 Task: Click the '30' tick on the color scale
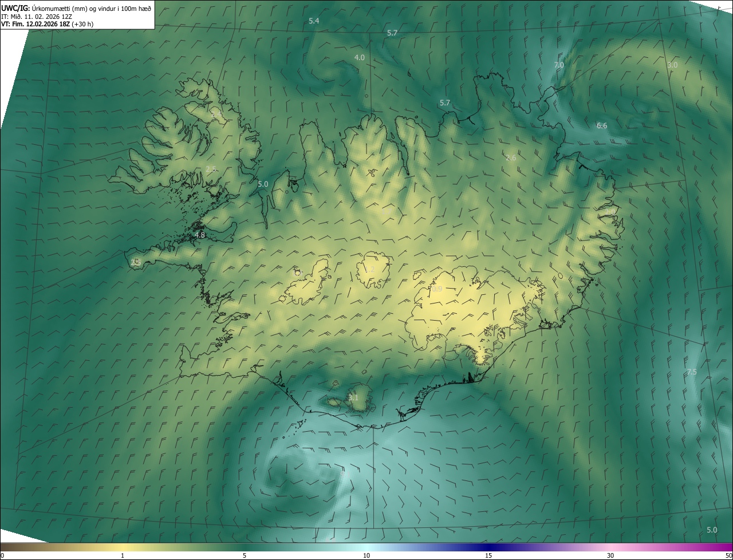point(610,555)
